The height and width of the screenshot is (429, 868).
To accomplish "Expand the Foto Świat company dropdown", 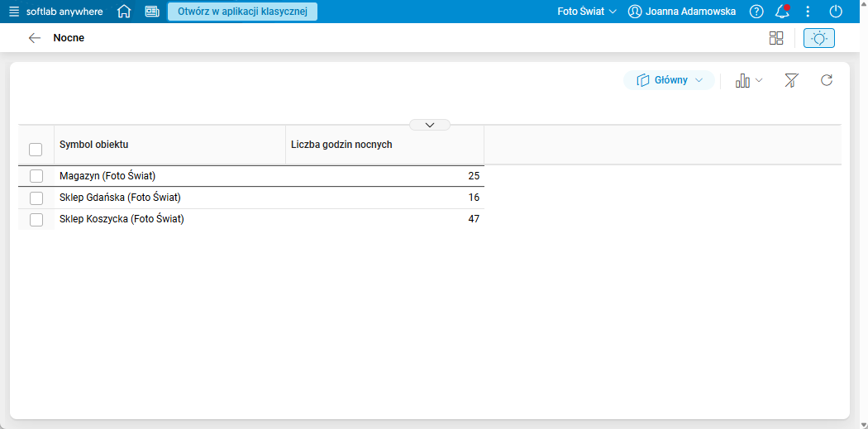I will click(x=587, y=12).
